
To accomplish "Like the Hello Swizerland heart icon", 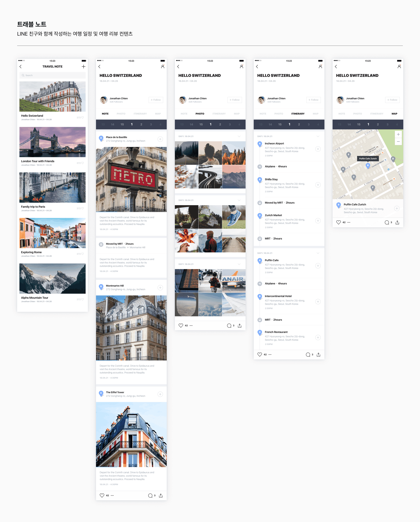I will [82, 118].
